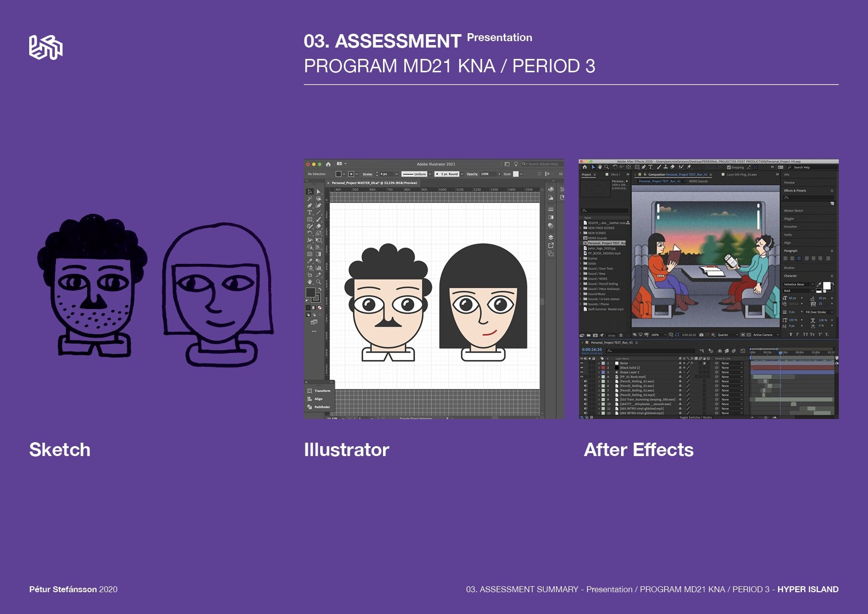Open the Graph Editor in the timeline
The width and height of the screenshot is (868, 614).
coord(743,351)
